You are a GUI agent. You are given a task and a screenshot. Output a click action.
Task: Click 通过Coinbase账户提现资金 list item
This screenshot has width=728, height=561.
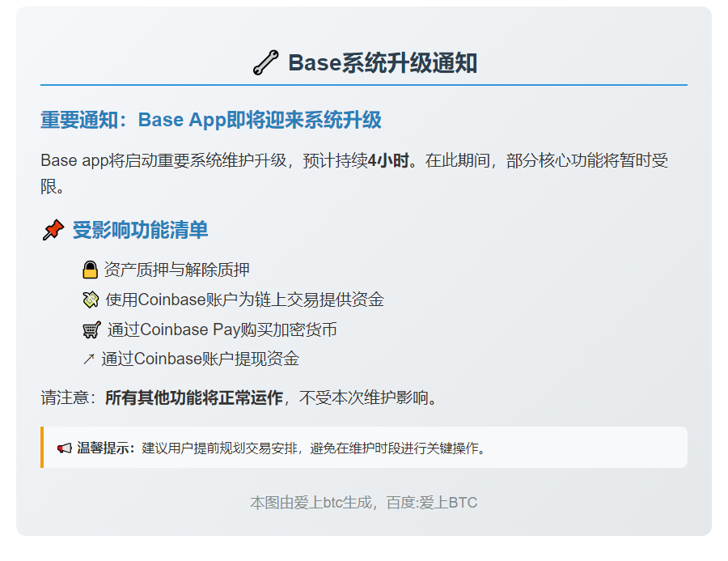coord(200,359)
